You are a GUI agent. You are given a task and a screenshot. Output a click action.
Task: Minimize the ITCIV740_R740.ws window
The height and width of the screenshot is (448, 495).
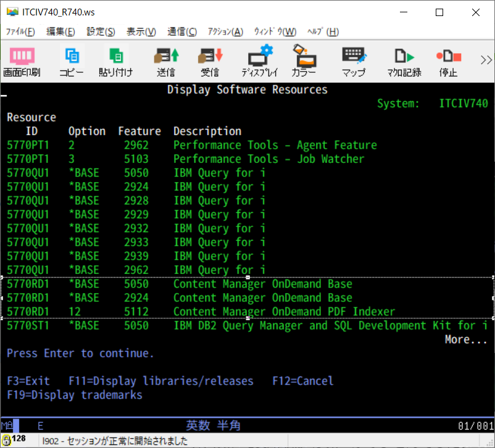pos(404,12)
